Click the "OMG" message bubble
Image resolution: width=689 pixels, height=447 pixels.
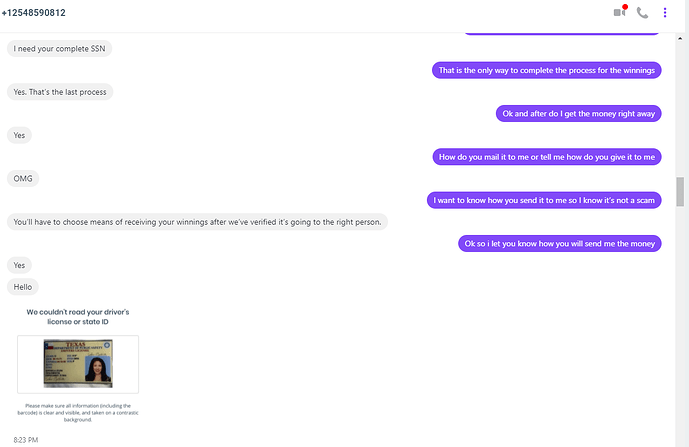click(23, 178)
